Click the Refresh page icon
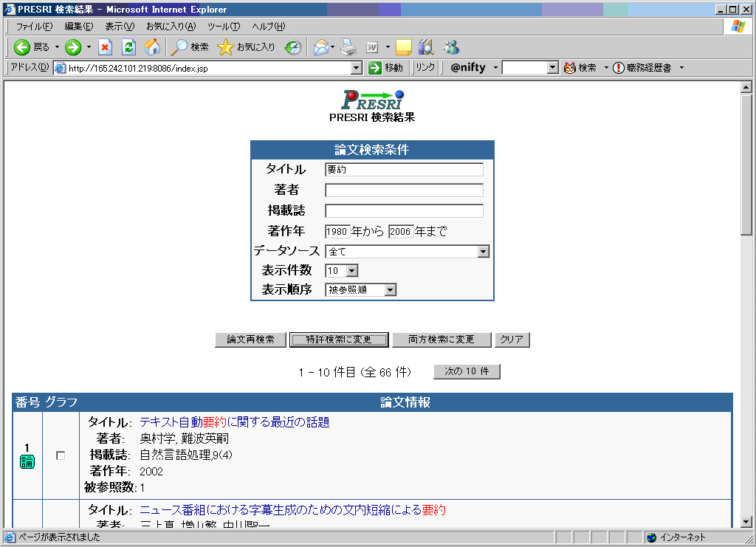 click(128, 47)
